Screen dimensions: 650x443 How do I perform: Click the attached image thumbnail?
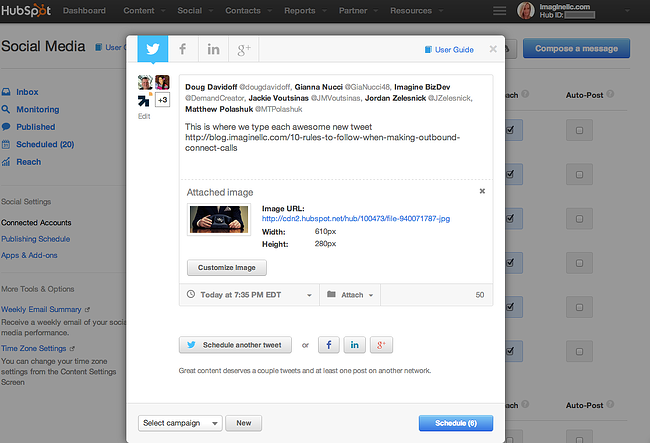(x=219, y=220)
